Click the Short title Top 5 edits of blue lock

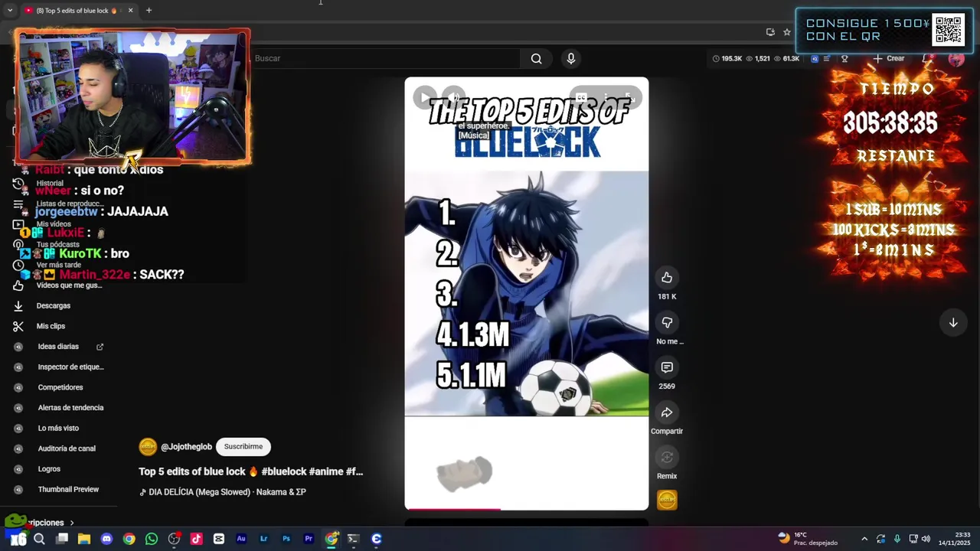251,471
